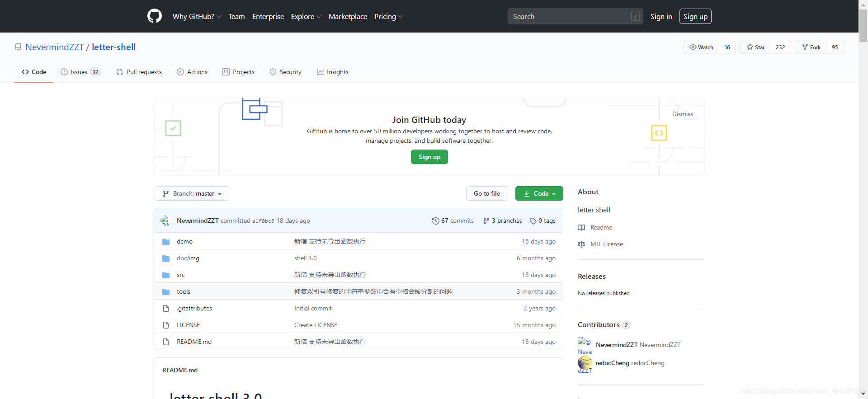Switch to the Issues tab

coord(81,72)
